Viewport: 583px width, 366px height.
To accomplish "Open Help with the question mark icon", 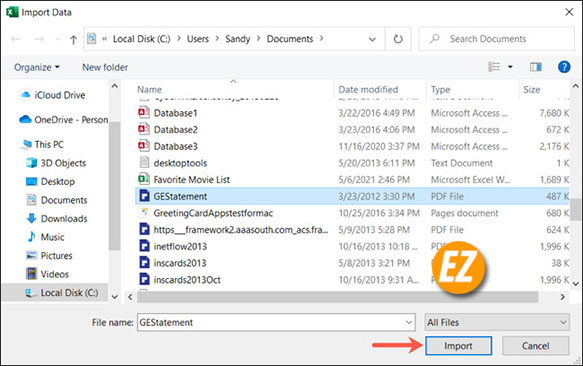I will 564,67.
